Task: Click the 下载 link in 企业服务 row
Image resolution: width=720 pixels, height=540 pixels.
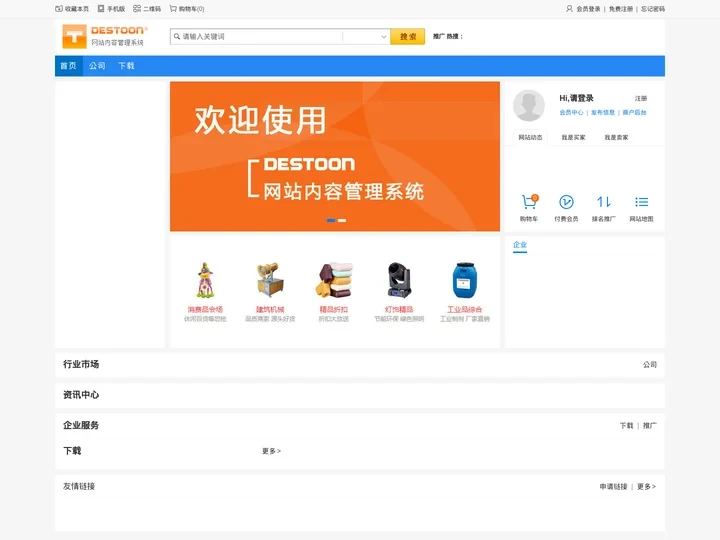Action: click(626, 426)
